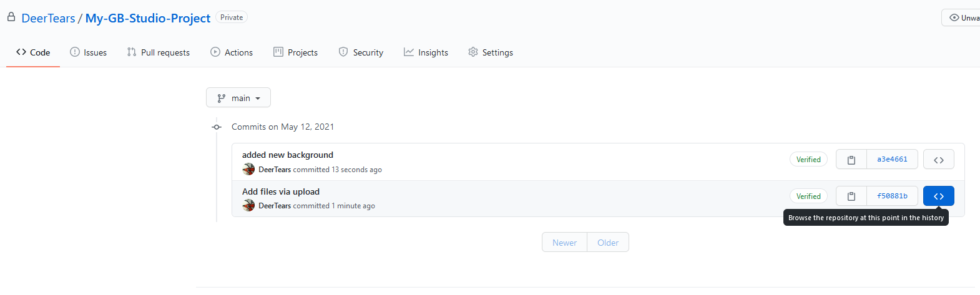Go to the Actions tab
980x295 pixels.
click(x=232, y=52)
